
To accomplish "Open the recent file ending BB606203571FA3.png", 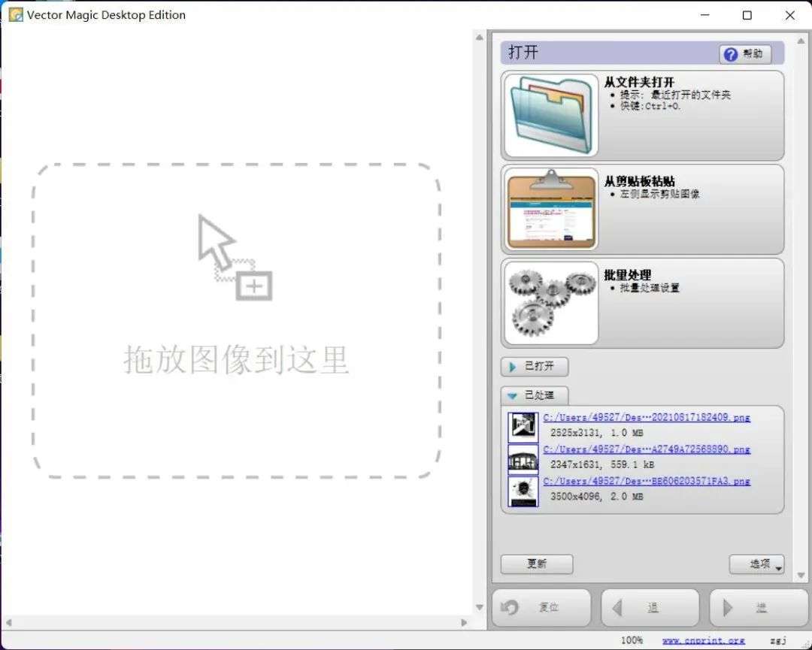I will point(647,481).
